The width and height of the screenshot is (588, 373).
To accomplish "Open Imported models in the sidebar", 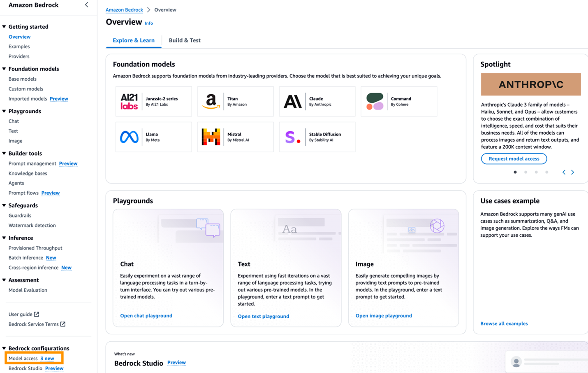I will (x=28, y=99).
